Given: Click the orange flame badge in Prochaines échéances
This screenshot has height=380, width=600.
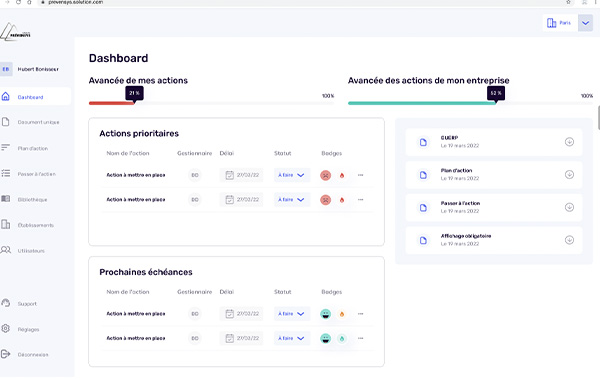Looking at the screenshot, I should [x=342, y=314].
